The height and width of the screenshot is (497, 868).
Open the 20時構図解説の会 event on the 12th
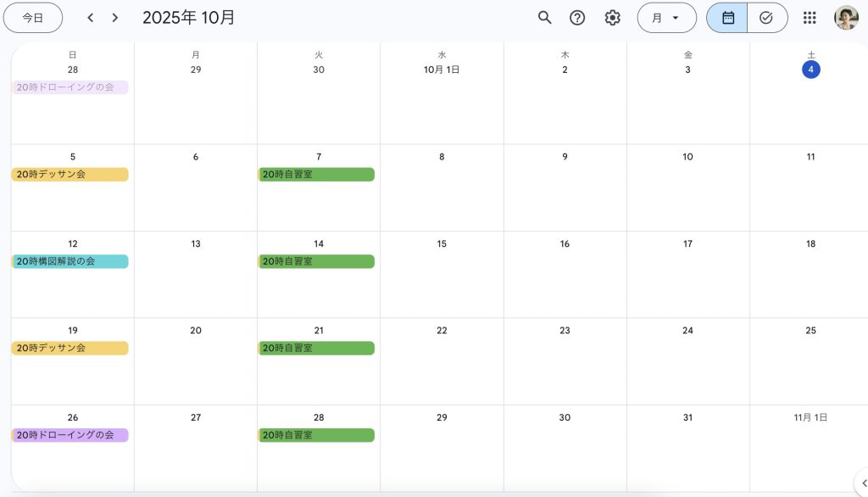coord(70,261)
